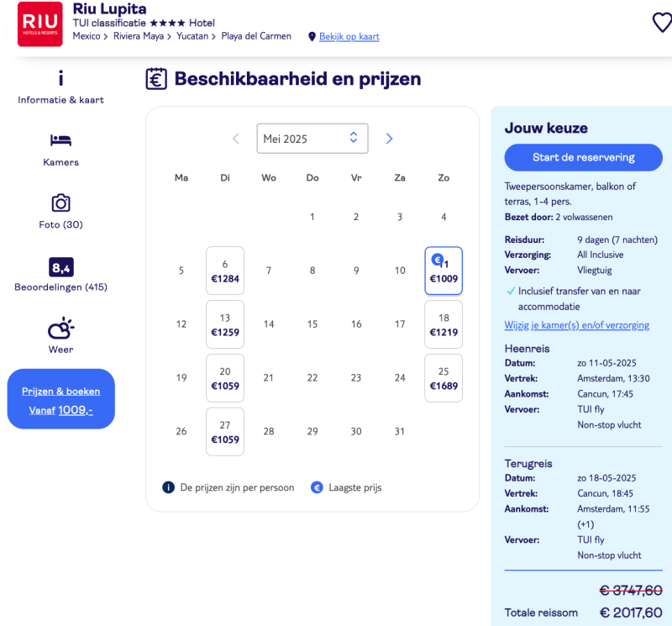Click Start de reservering button
Viewport: 672px width, 626px height.
[x=583, y=157]
